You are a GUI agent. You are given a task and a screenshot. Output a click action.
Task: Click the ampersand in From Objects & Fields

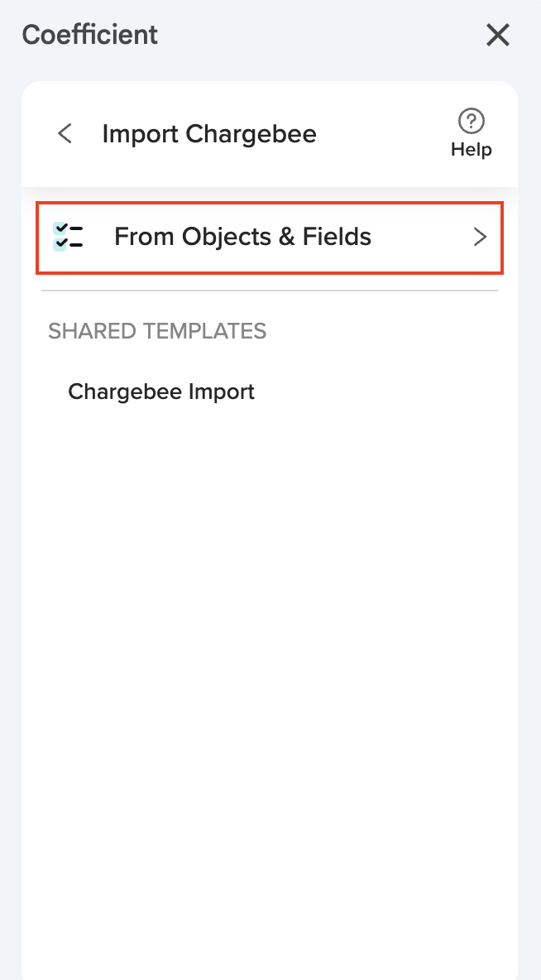tap(287, 237)
